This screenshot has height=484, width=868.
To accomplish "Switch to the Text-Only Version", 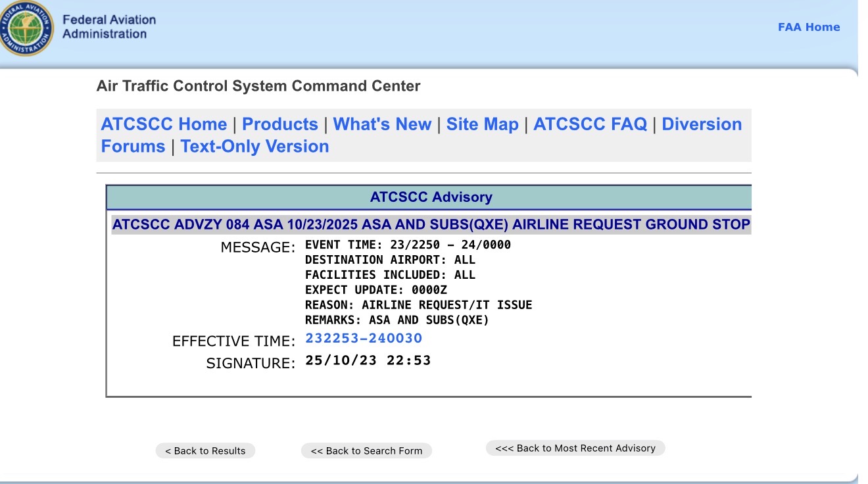I will tap(254, 146).
